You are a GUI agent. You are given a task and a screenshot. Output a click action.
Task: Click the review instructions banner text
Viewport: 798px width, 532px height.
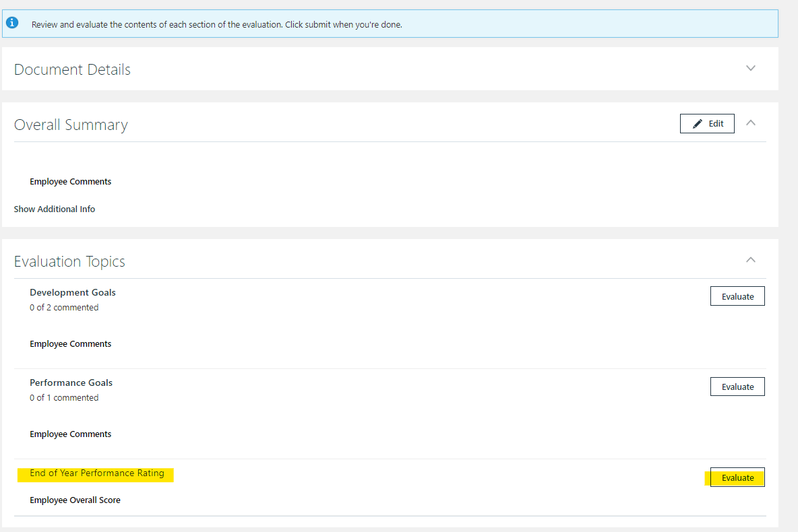coord(217,24)
